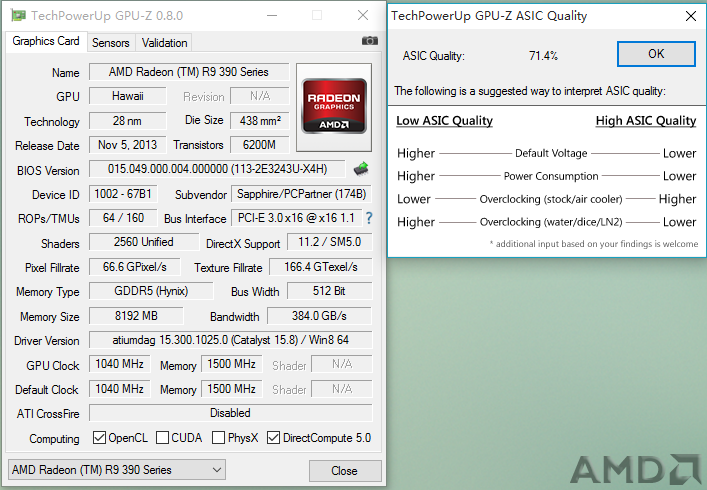The width and height of the screenshot is (707, 490).
Task: Click the Name field AMD Radeon R9 390
Action: [x=189, y=72]
